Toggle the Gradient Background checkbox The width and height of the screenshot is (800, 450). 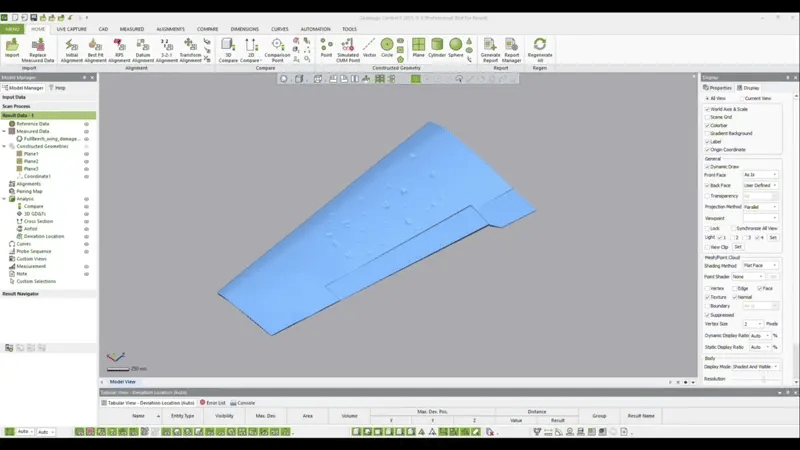[708, 133]
